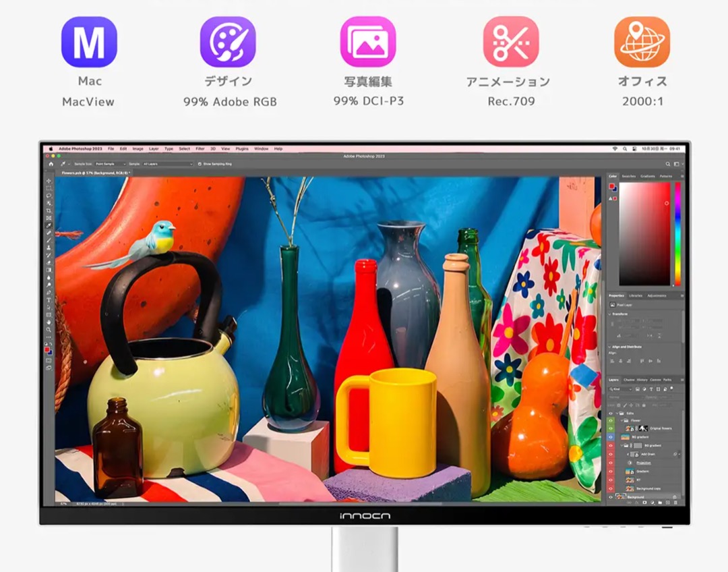Open the File menu
This screenshot has width=728, height=572.
[111, 148]
